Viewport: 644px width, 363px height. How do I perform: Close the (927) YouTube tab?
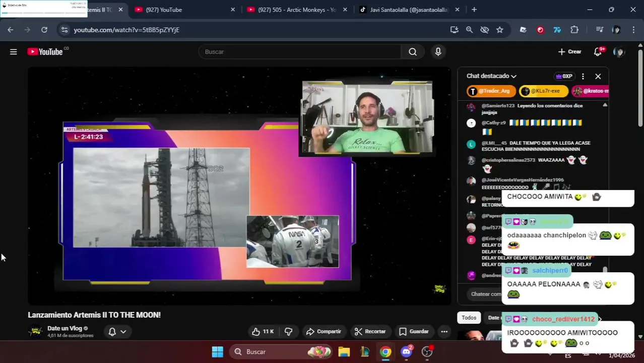click(233, 10)
